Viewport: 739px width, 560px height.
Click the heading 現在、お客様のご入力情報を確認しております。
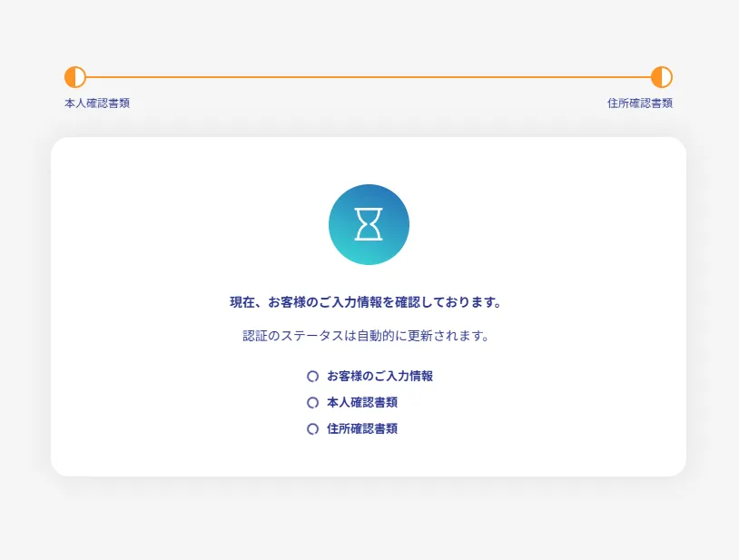[366, 302]
